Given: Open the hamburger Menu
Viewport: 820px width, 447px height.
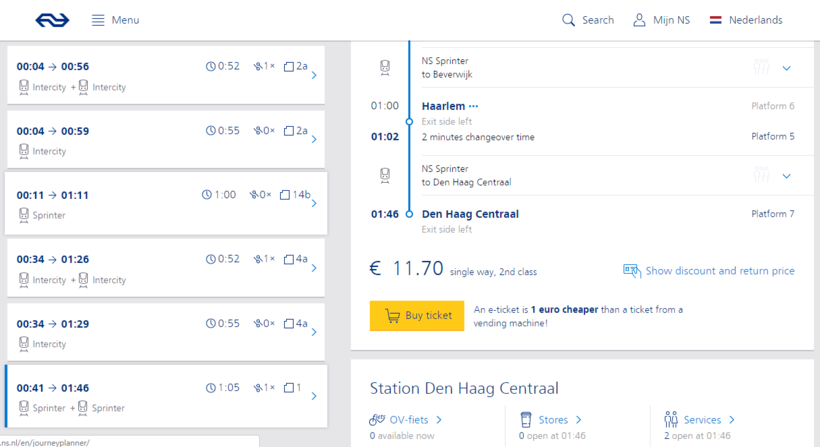Looking at the screenshot, I should 115,20.
